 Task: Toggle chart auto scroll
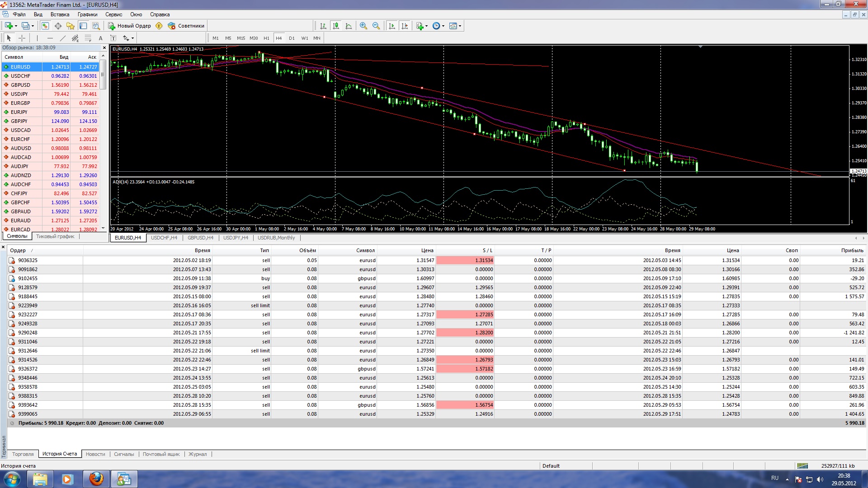392,26
